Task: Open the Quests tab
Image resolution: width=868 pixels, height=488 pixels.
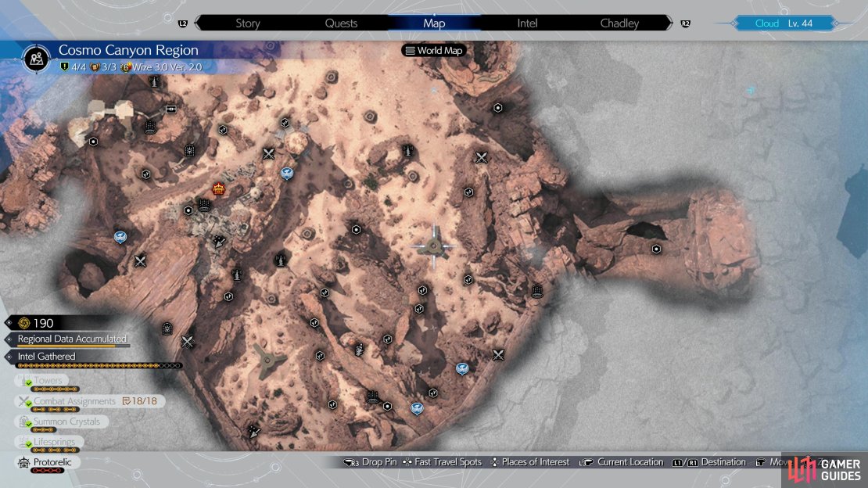Action: point(341,23)
